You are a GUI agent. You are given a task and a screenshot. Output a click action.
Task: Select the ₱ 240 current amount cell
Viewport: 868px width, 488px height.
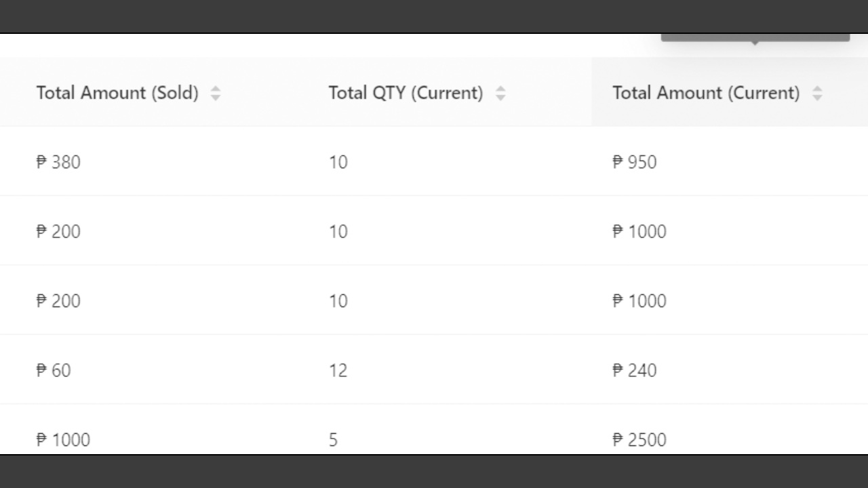(635, 370)
